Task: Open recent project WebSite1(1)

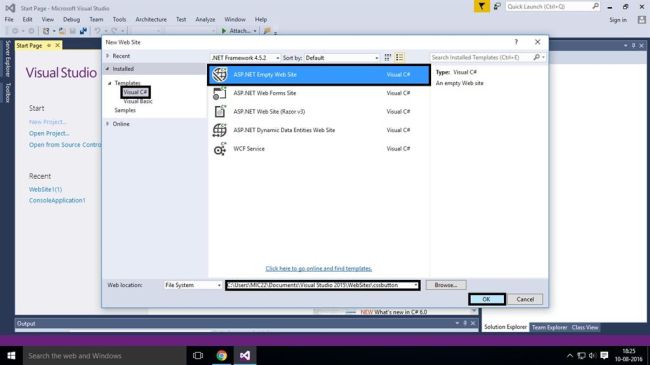Action: point(45,189)
